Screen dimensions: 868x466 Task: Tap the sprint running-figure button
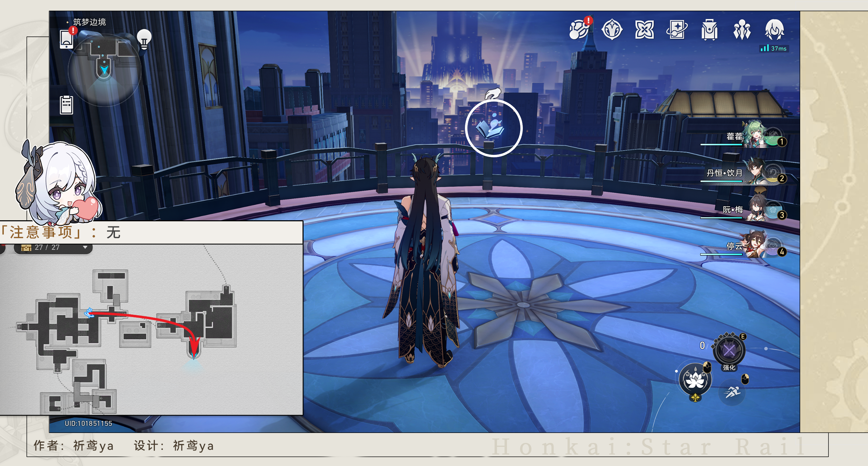[x=732, y=392]
